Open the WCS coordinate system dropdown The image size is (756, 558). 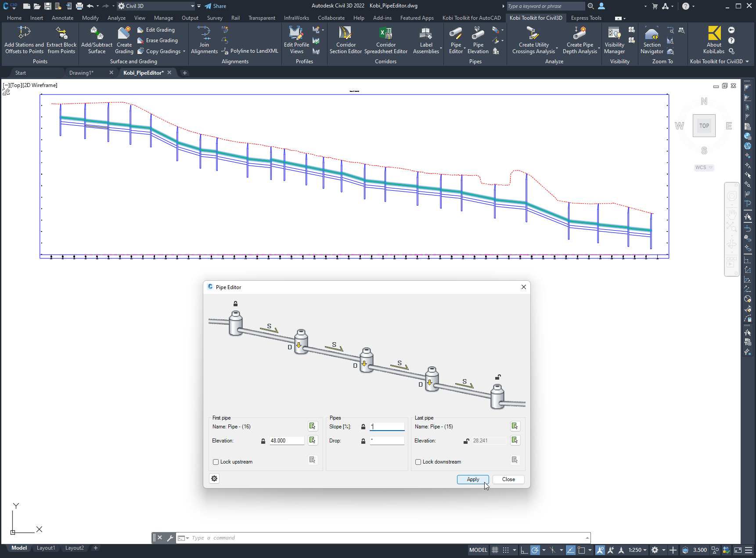click(x=704, y=167)
